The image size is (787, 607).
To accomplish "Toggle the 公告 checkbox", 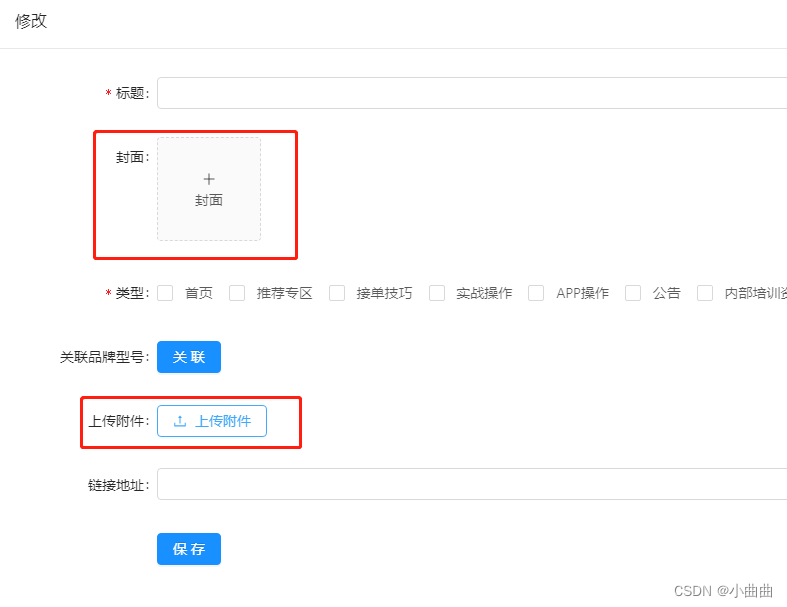I will (x=633, y=293).
